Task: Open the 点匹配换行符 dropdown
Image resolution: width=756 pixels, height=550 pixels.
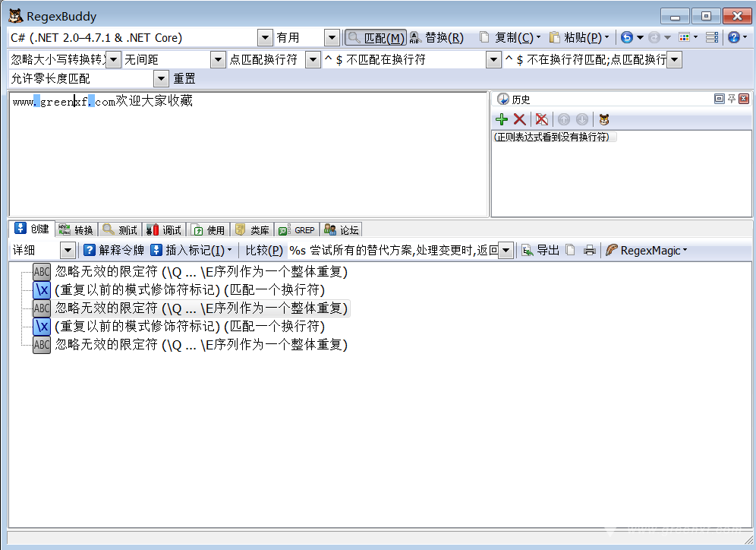Action: (x=313, y=59)
